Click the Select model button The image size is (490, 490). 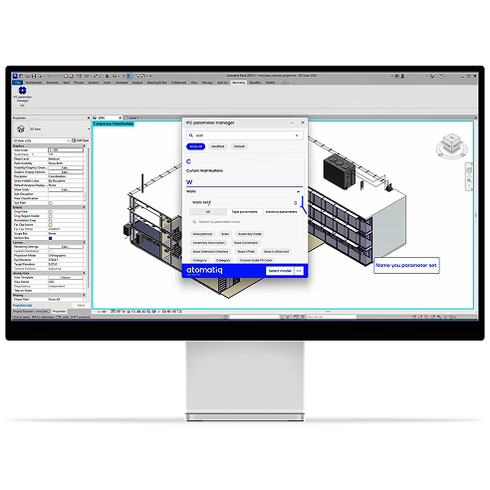[x=280, y=271]
